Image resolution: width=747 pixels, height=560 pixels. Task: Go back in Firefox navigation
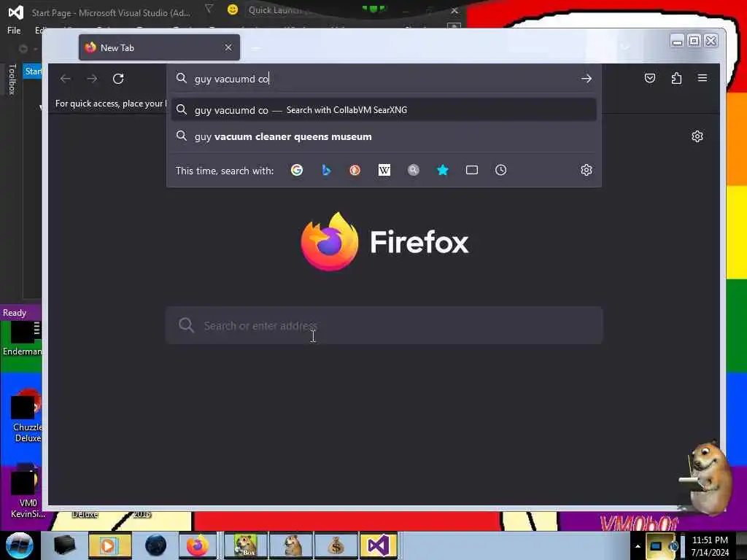point(65,79)
